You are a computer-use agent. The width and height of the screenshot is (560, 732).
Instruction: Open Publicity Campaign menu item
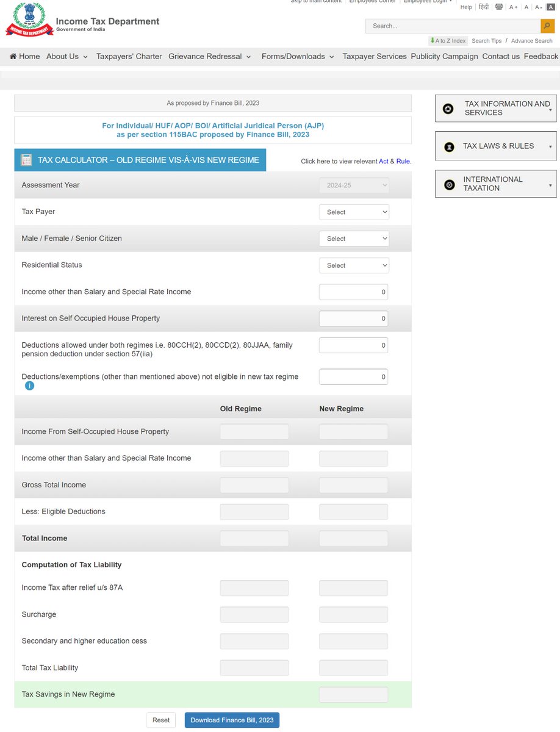445,56
